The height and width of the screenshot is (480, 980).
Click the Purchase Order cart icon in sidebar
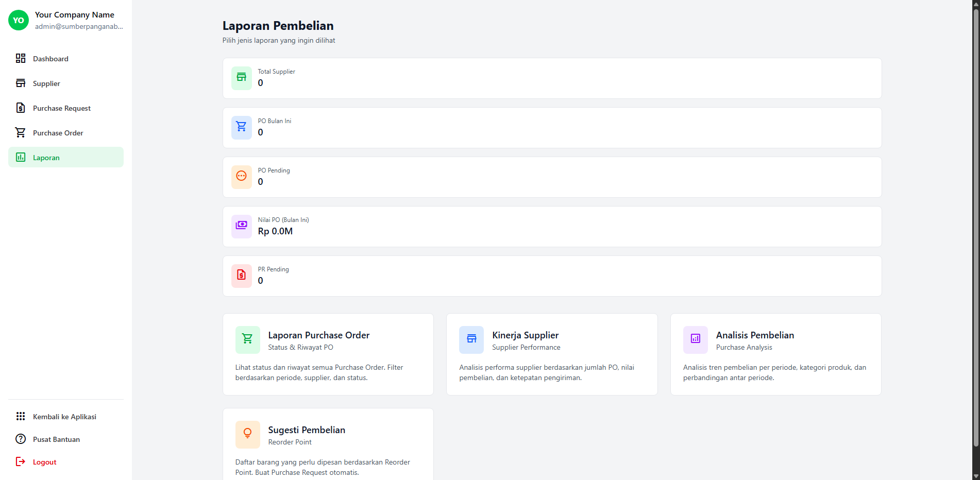click(21, 133)
